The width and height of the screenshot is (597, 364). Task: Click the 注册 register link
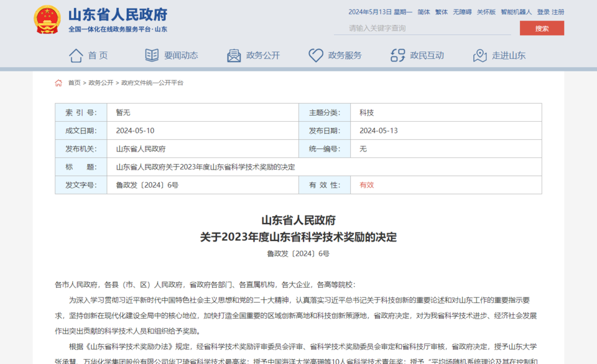tap(558, 12)
